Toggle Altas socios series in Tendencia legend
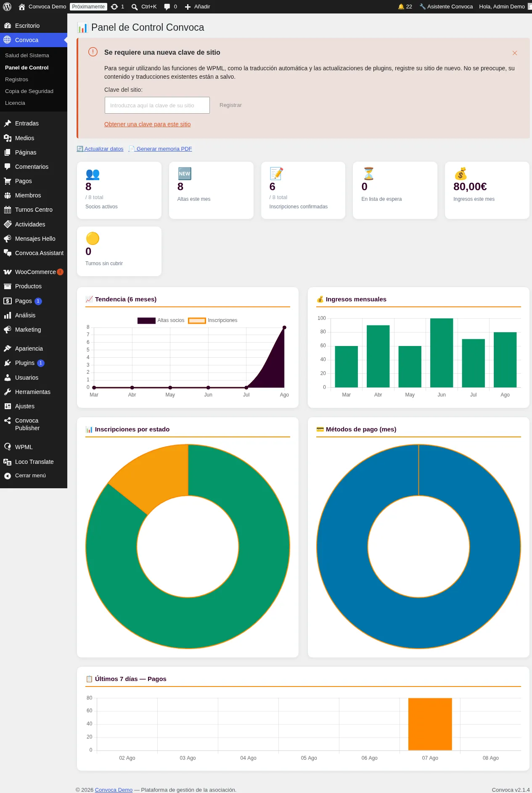Viewport: 532px width, 793px height. [161, 320]
